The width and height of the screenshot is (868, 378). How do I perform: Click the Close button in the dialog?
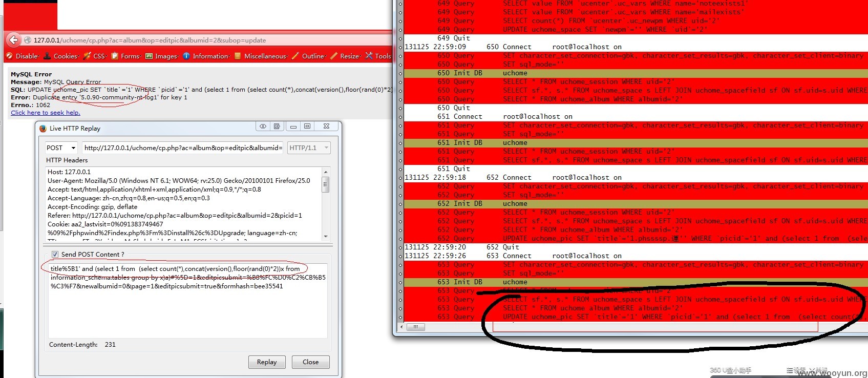tap(311, 362)
